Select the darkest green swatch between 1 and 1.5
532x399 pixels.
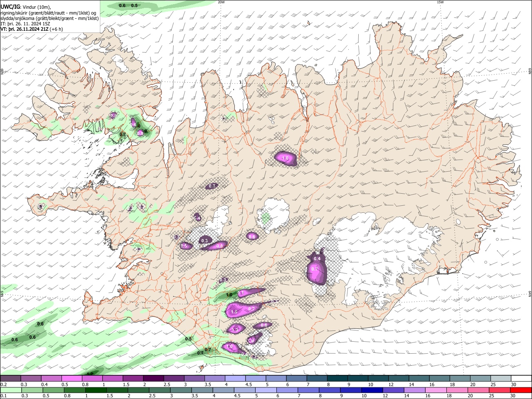pyautogui.click(x=96, y=390)
